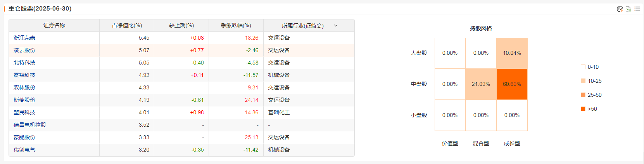Open the list view options icon

(x=637, y=9)
